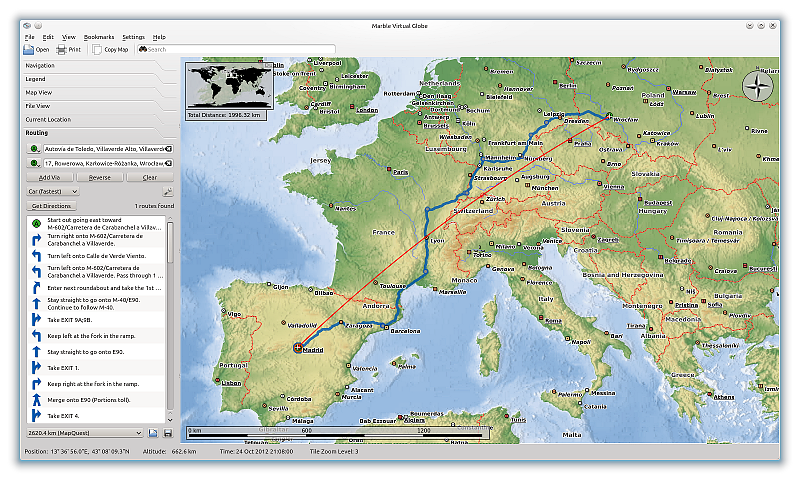Image resolution: width=800 pixels, height=480 pixels.
Task: Expand the Map View panel
Action: 99,93
